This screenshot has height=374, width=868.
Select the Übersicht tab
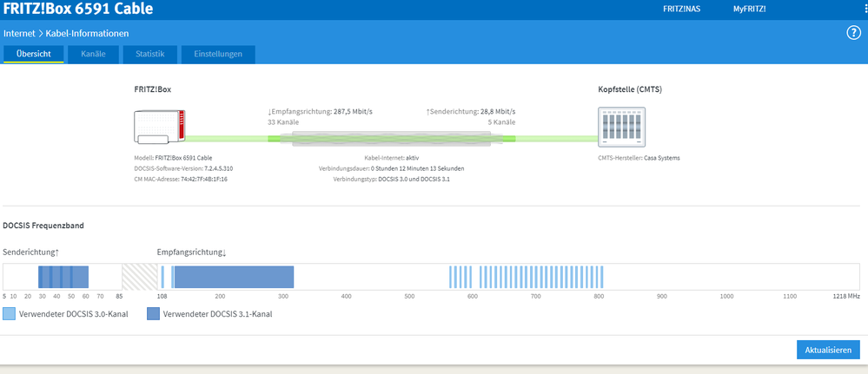pyautogui.click(x=34, y=54)
